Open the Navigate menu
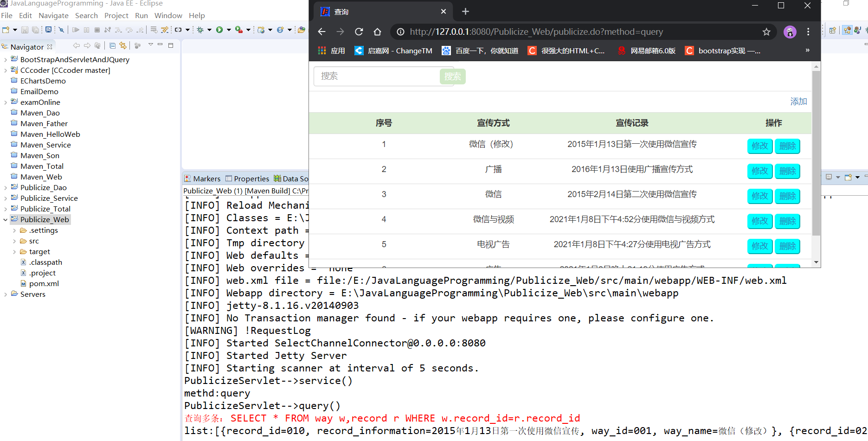868x441 pixels. pyautogui.click(x=53, y=15)
